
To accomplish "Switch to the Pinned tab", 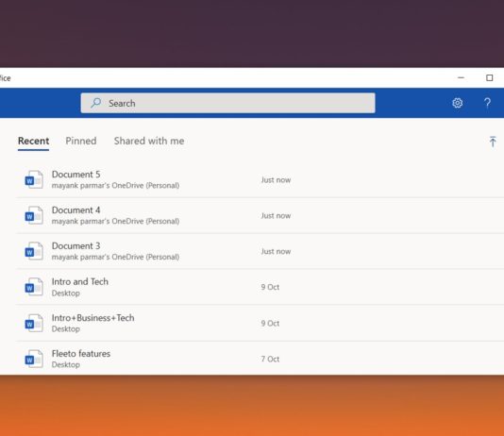I will pyautogui.click(x=81, y=141).
